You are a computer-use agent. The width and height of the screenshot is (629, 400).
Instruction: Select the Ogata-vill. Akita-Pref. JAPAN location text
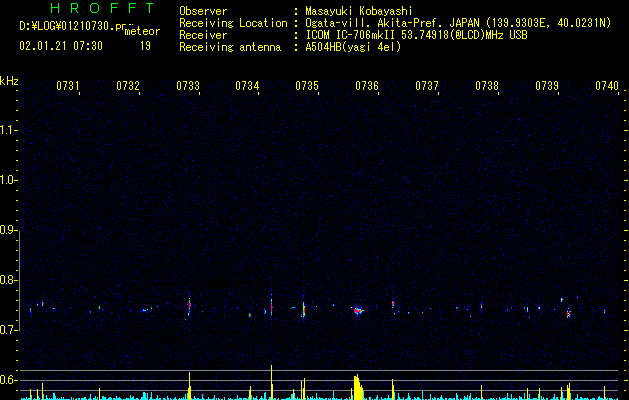[391, 23]
